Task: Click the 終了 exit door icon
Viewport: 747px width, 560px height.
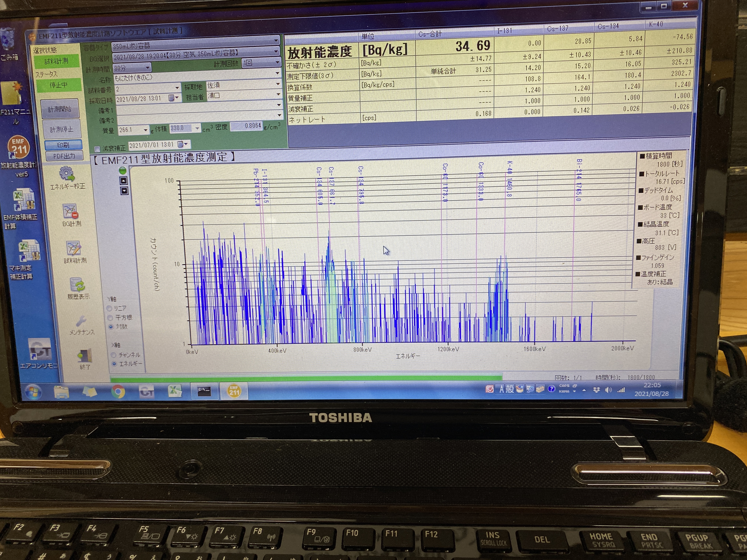Action: pyautogui.click(x=85, y=356)
